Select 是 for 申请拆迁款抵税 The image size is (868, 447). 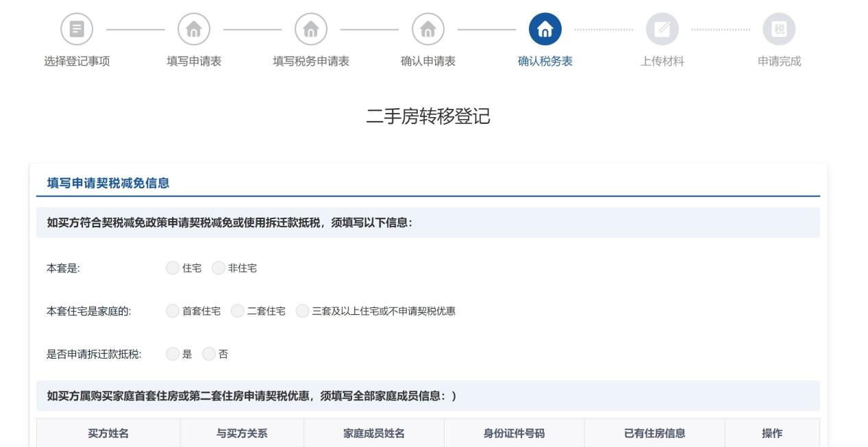pyautogui.click(x=172, y=354)
